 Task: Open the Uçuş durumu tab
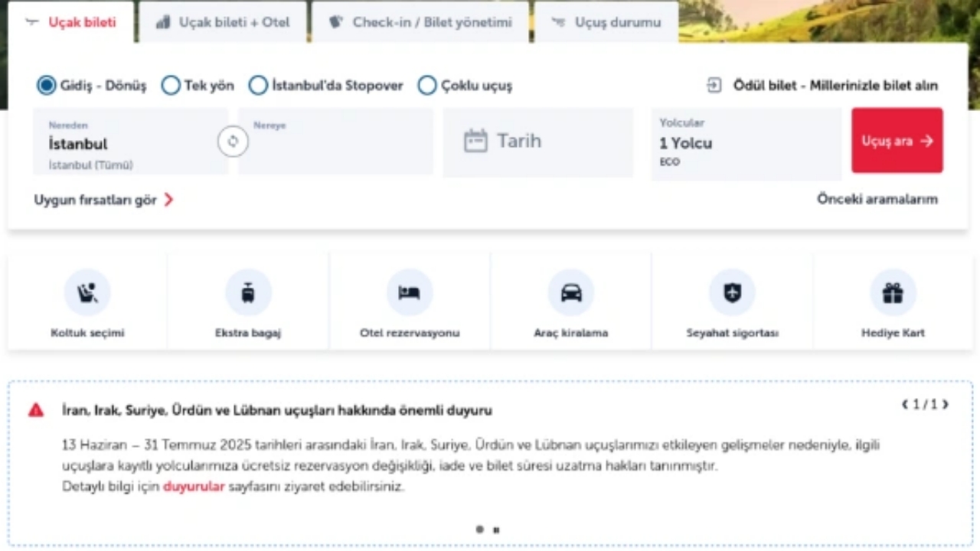coord(607,22)
